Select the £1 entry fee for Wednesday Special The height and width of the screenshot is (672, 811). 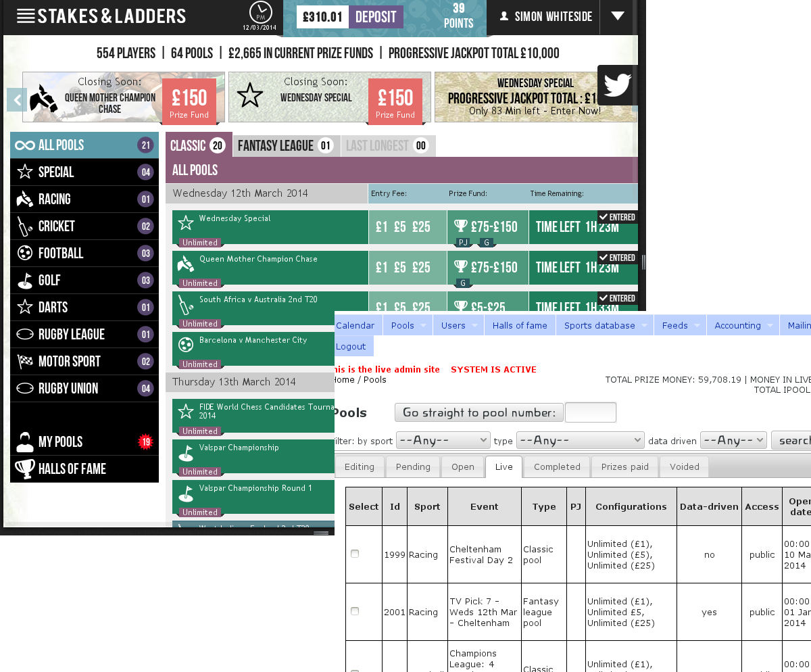coord(382,227)
